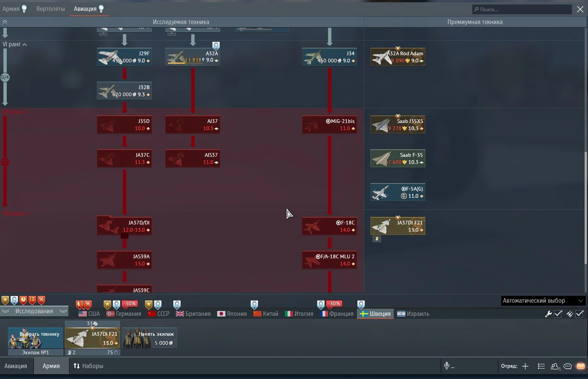Close the research tree with the X
This screenshot has height=379, width=588.
coord(580,9)
